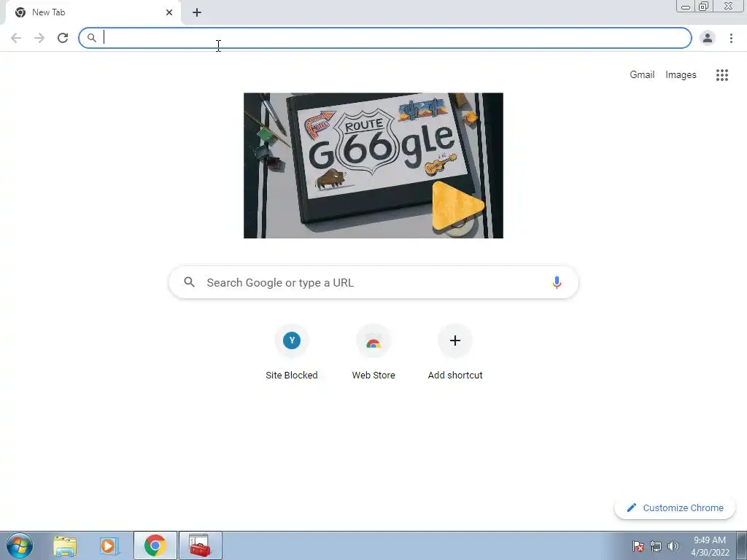Open Windows Explorer from the taskbar
The width and height of the screenshot is (747, 560).
click(65, 545)
